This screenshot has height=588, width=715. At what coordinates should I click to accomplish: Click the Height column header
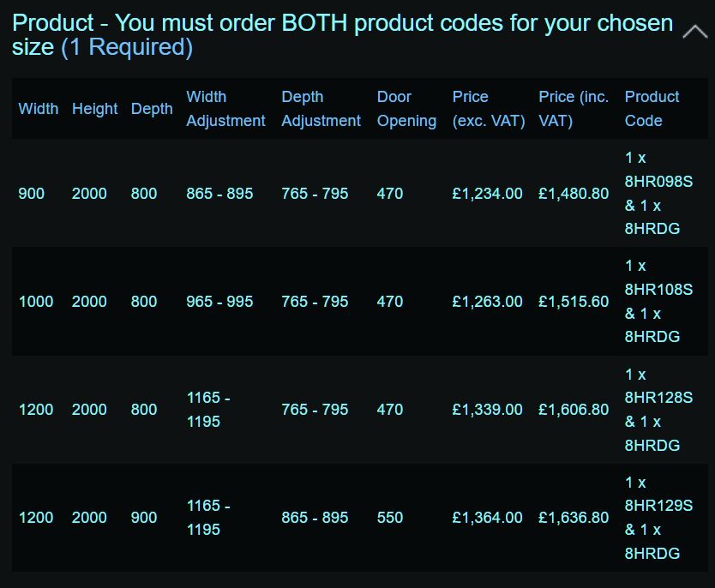(x=94, y=109)
